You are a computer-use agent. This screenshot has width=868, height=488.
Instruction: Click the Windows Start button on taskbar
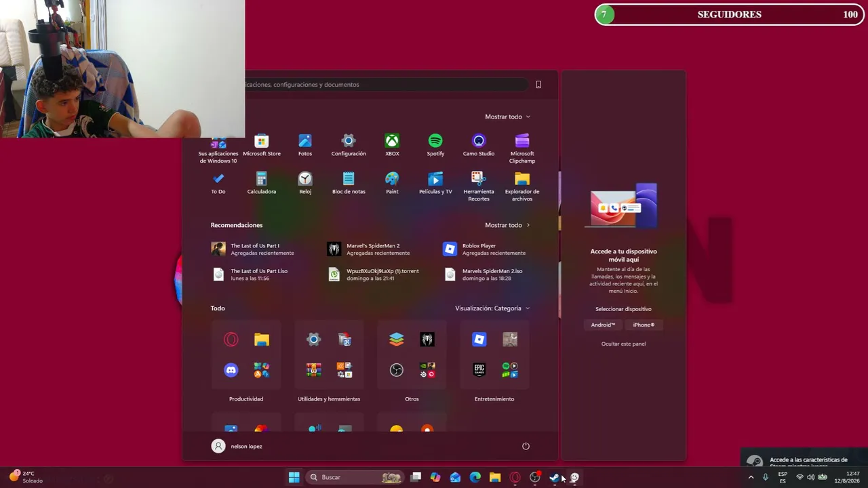(294, 477)
